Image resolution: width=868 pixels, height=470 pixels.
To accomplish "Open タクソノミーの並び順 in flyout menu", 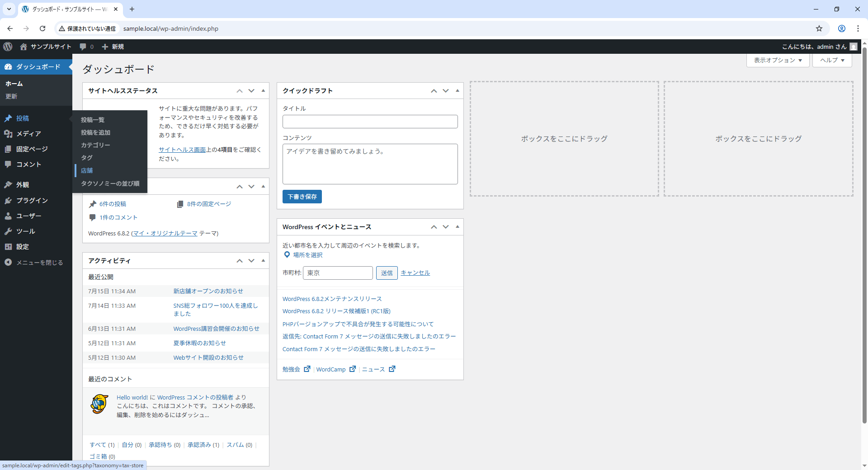I will coord(110,183).
